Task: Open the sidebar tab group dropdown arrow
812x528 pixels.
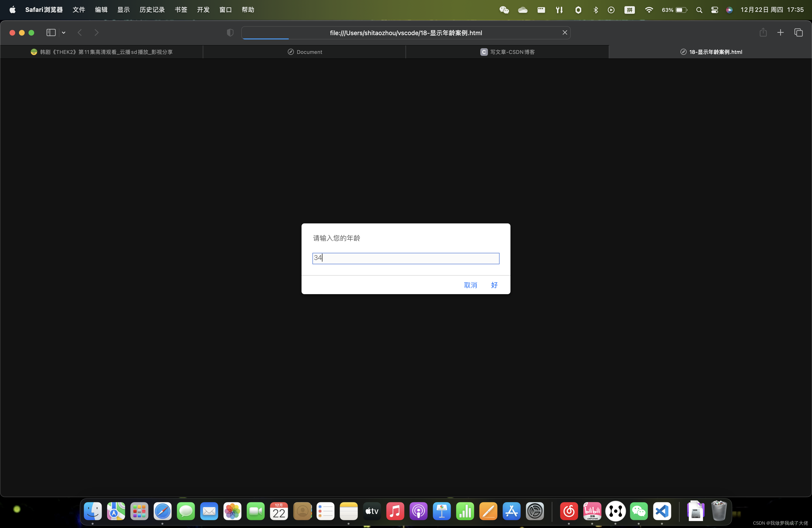Action: [x=63, y=33]
